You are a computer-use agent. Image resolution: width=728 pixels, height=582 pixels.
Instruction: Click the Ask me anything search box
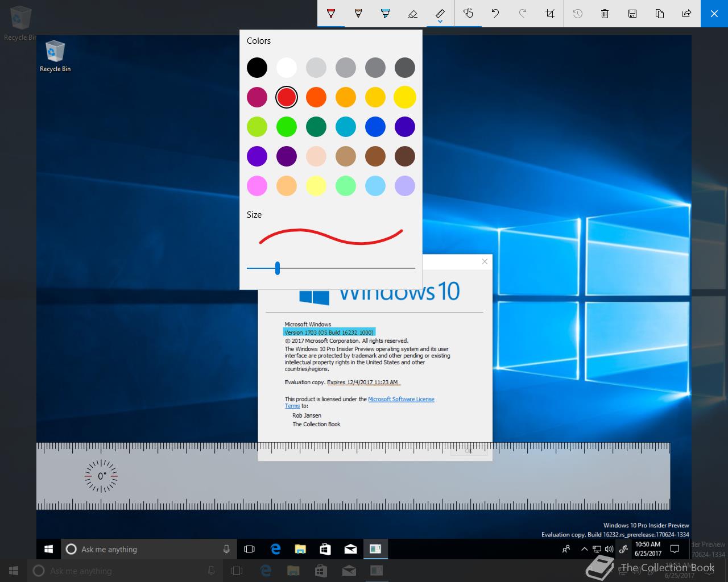[x=149, y=549]
